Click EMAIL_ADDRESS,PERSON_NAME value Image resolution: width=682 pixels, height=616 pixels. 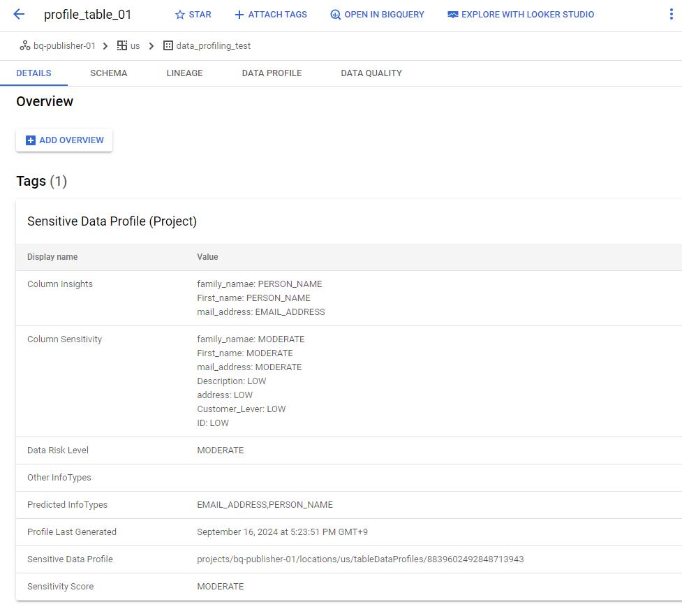click(265, 505)
